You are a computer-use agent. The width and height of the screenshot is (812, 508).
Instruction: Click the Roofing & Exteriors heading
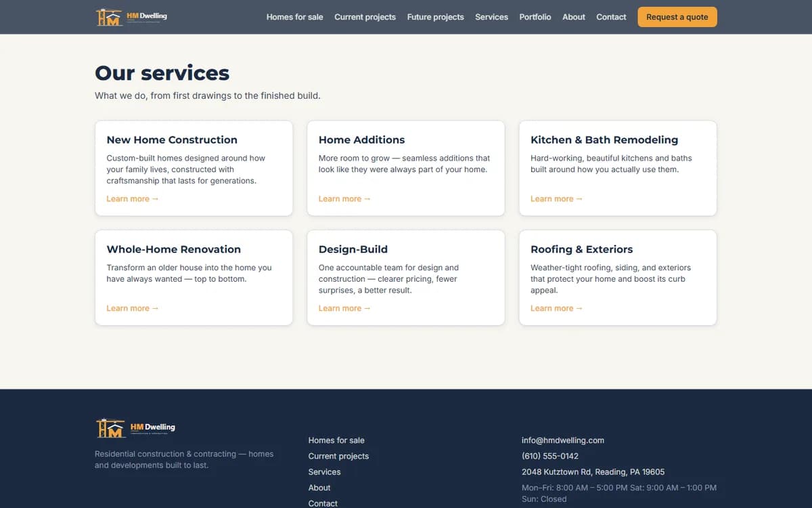(x=581, y=249)
